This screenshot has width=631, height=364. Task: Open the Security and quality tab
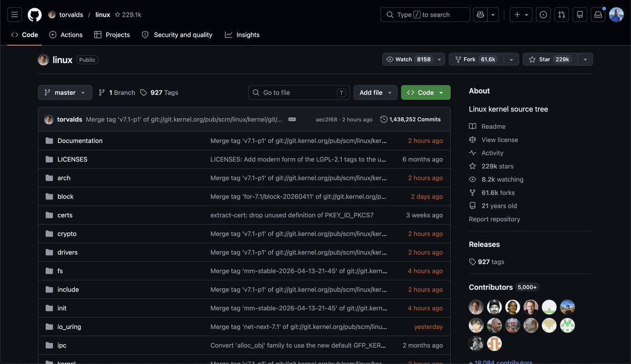(x=177, y=35)
